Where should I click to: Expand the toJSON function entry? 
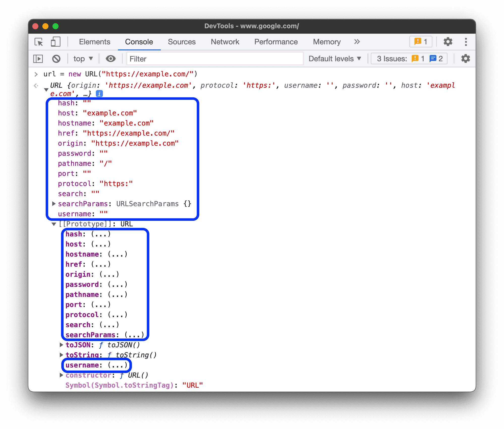coord(61,345)
